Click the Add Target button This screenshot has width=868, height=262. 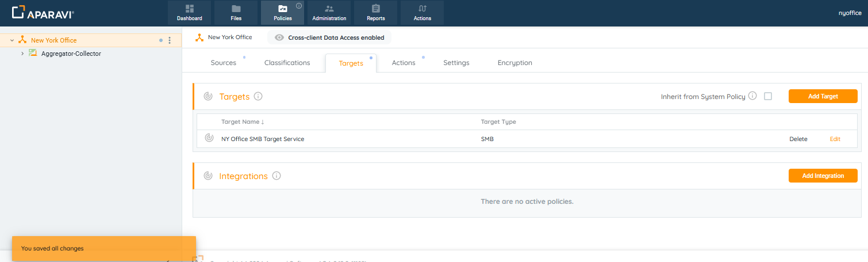(x=823, y=96)
